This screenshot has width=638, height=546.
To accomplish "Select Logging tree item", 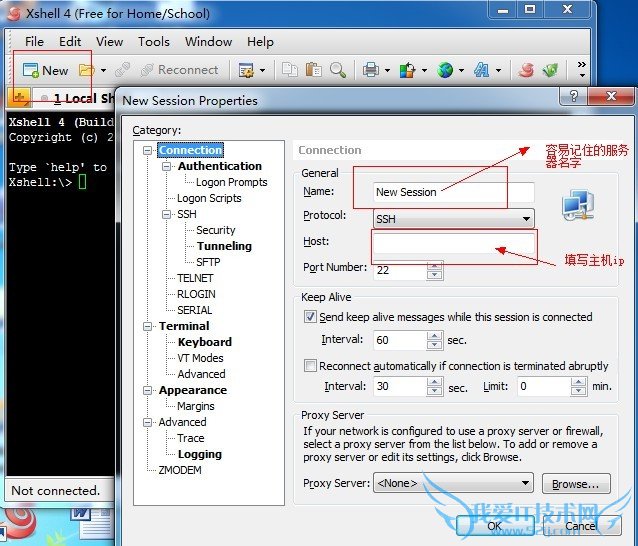I will click(200, 454).
